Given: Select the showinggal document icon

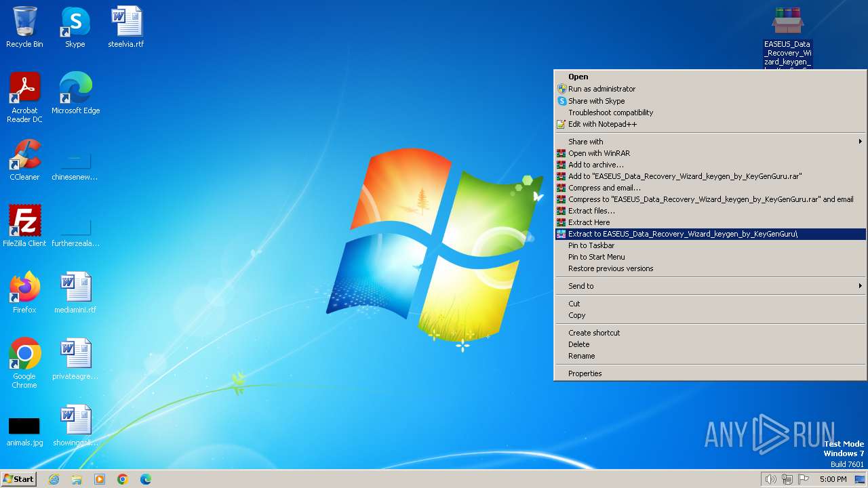Looking at the screenshot, I should (75, 426).
